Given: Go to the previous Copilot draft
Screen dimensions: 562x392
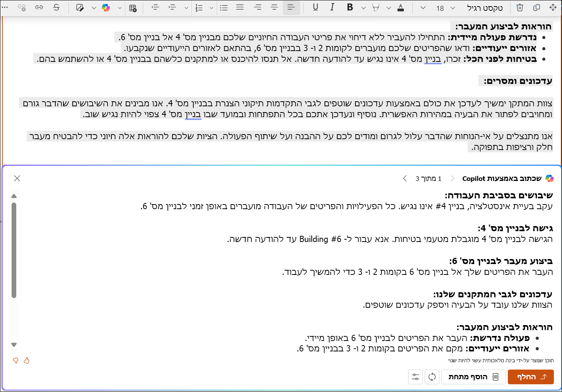Looking at the screenshot, I should point(452,178).
